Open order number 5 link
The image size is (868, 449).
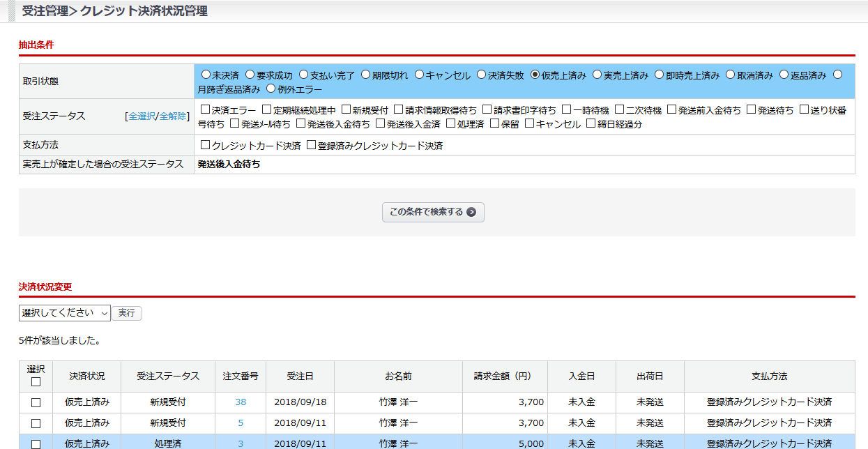point(241,423)
